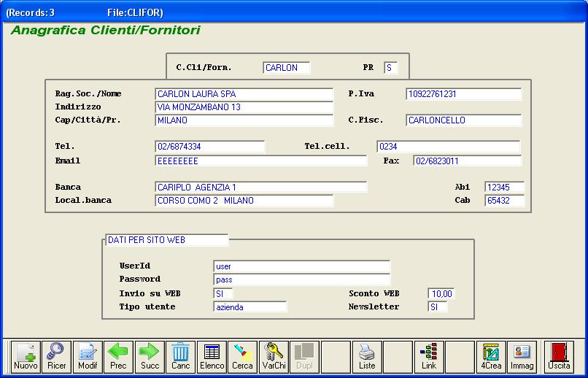Screen dimensions: 588x378
Task: Click the P.Iva number field
Action: click(463, 94)
